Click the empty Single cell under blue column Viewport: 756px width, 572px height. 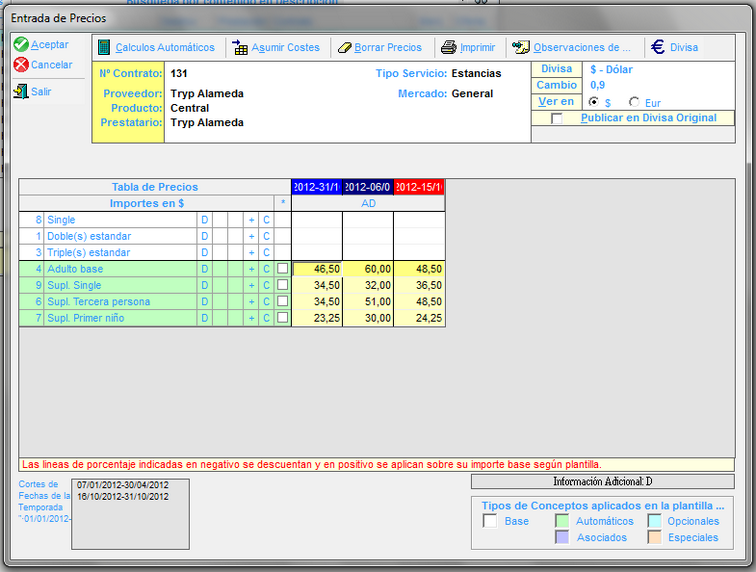click(317, 220)
